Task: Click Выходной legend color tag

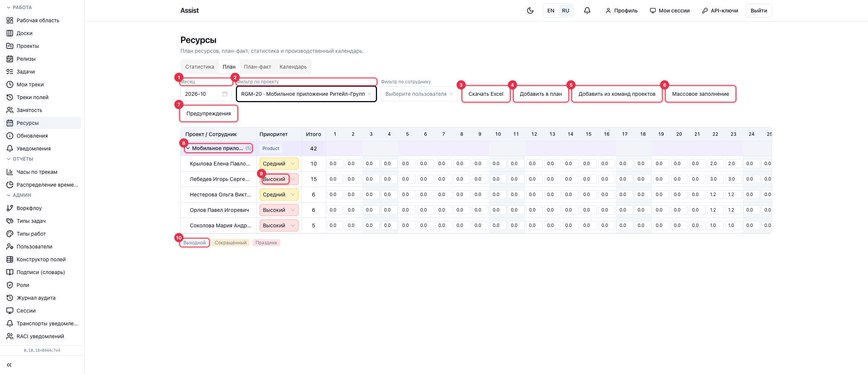Action: (x=195, y=243)
